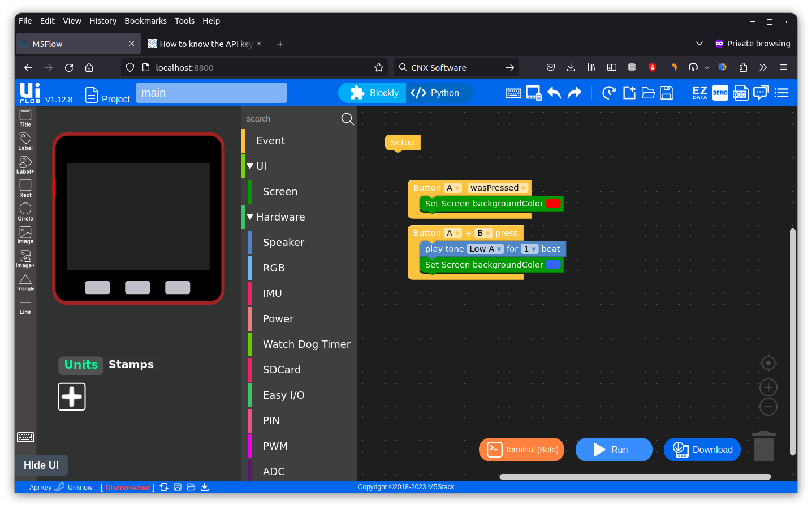Image resolution: width=812 pixels, height=509 pixels.
Task: Click the keyboard icon in left sidebar
Action: 25,437
